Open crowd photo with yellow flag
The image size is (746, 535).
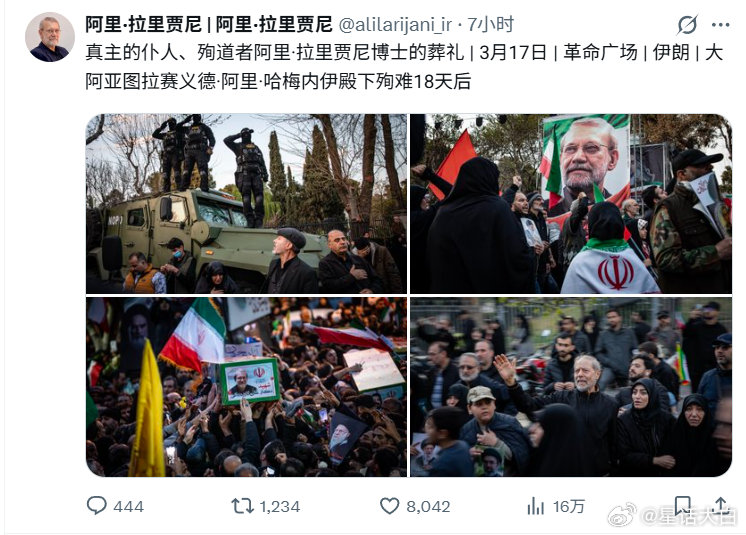point(246,387)
